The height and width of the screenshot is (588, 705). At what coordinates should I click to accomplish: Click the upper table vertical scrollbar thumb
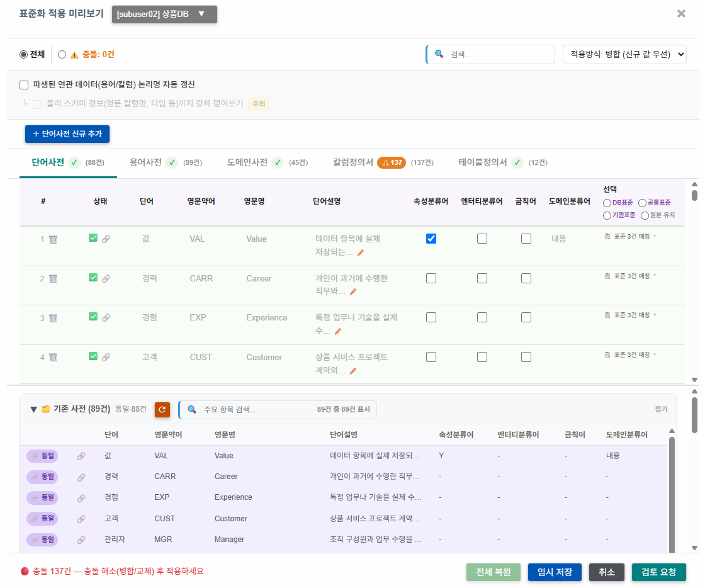(695, 195)
